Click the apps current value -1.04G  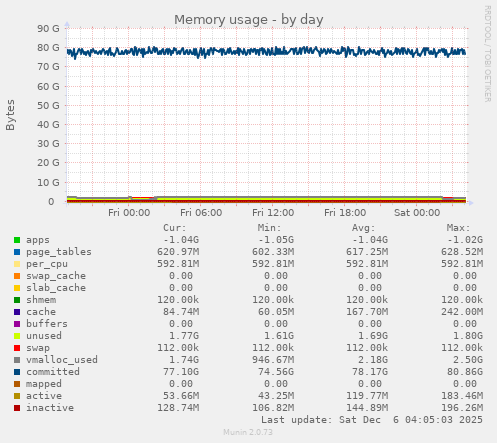coord(181,240)
